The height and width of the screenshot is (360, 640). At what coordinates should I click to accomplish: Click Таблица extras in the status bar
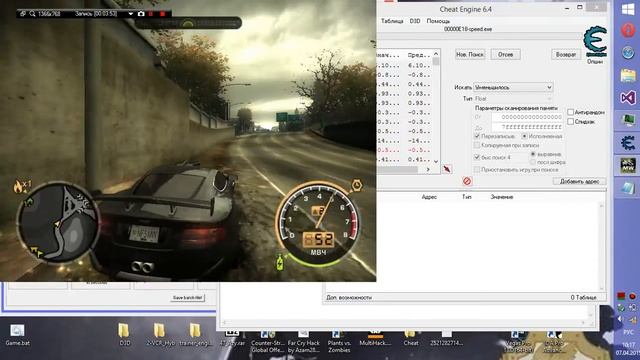pyautogui.click(x=584, y=298)
